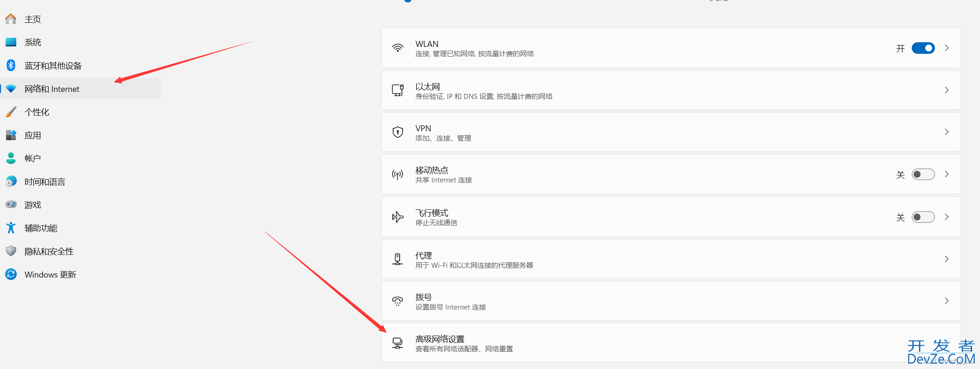The height and width of the screenshot is (369, 980).
Task: Click text 设置拨号 Internet 连接
Action: [451, 307]
